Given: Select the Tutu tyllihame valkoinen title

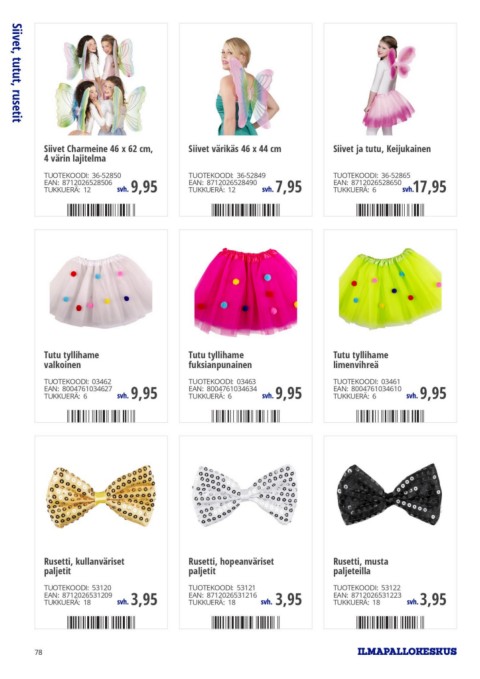Looking at the screenshot, I should point(71,360).
